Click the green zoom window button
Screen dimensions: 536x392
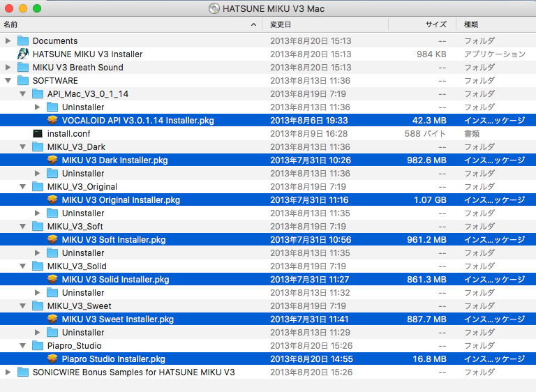click(37, 8)
